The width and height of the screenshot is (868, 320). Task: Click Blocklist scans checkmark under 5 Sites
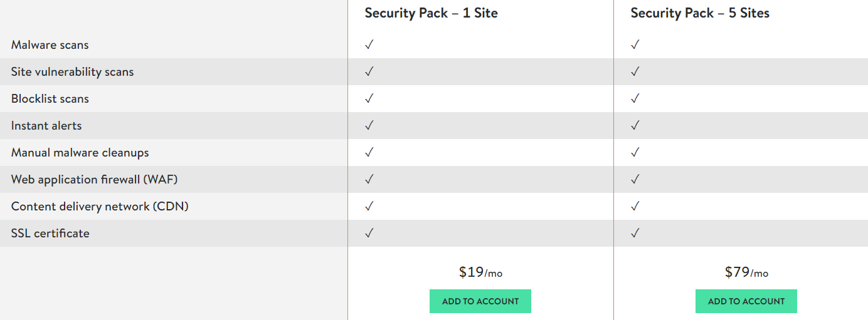pos(635,98)
